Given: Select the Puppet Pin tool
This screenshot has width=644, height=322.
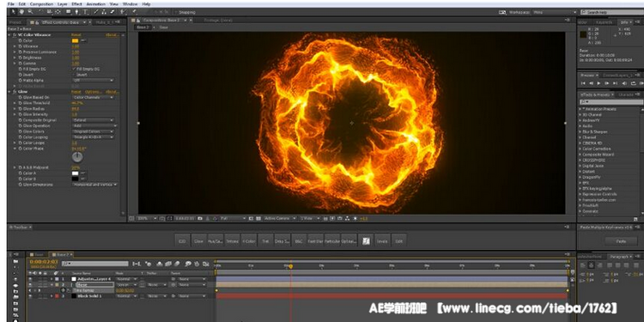Looking at the screenshot, I should tap(134, 12).
